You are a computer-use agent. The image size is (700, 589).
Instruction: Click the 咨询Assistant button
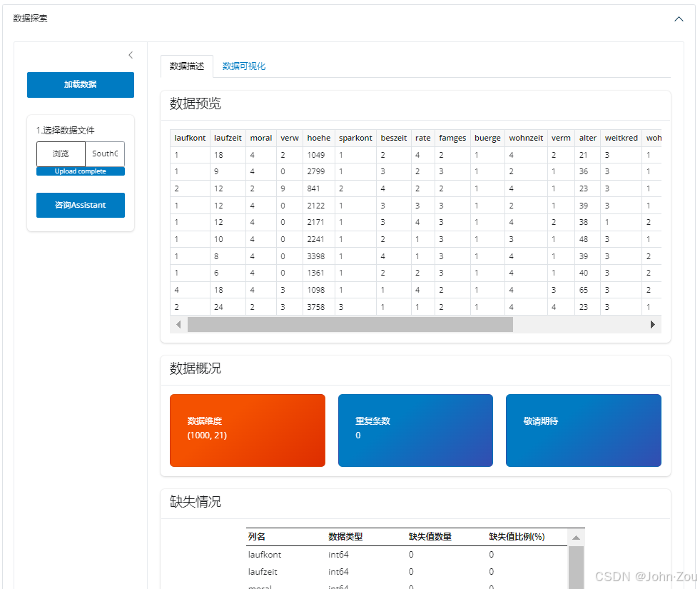pos(81,205)
